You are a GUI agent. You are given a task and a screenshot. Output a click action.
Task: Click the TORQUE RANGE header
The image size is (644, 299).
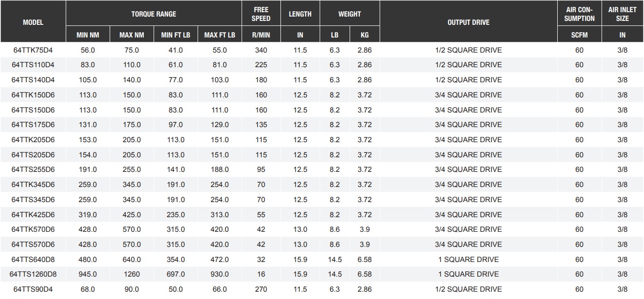pyautogui.click(x=154, y=14)
